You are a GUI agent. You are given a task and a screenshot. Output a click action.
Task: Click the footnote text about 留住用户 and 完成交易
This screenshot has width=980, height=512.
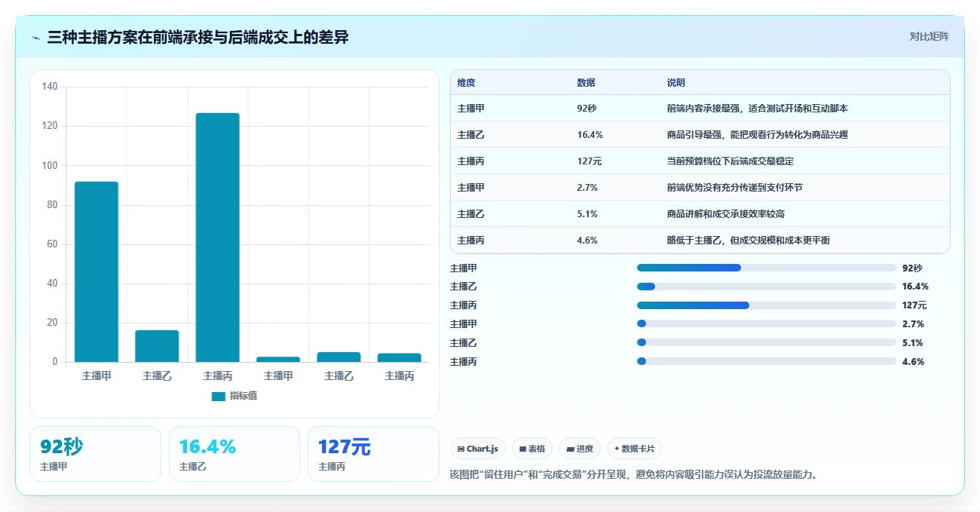(x=633, y=475)
